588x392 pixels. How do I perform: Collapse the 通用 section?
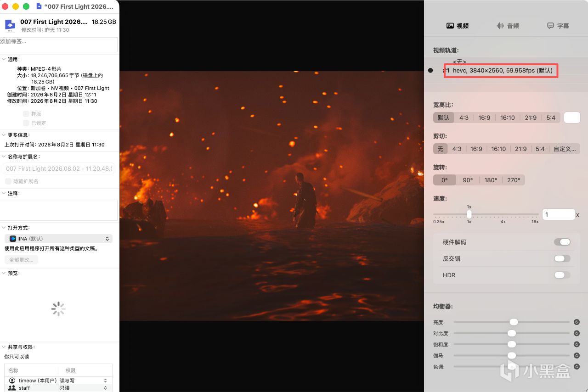(x=4, y=59)
